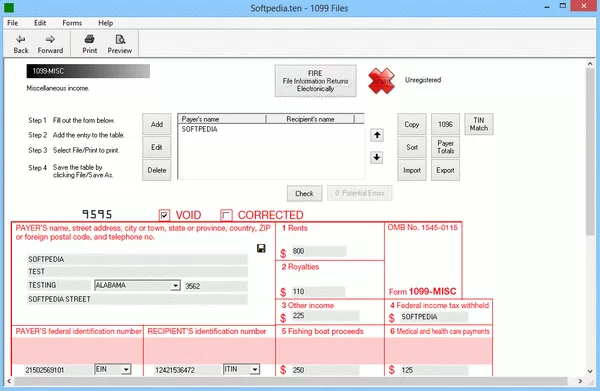
Task: Click the 0 Potential Errors button
Action: 360,193
